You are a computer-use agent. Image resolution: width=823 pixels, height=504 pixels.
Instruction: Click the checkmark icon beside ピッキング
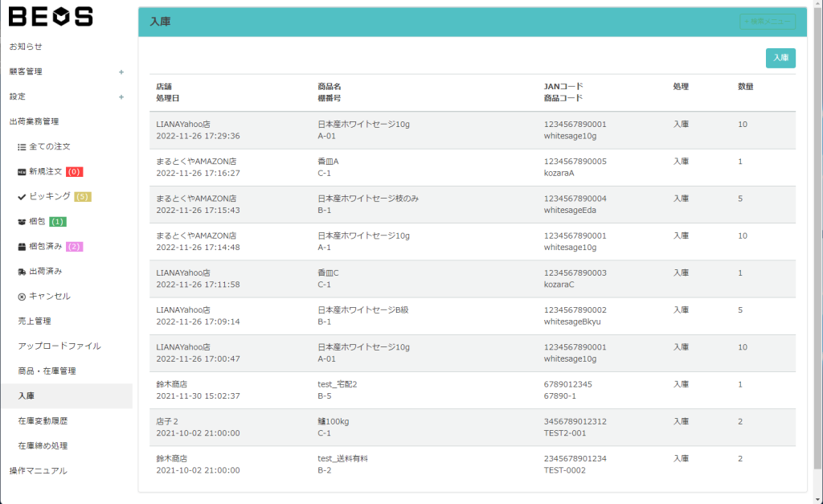tap(22, 197)
